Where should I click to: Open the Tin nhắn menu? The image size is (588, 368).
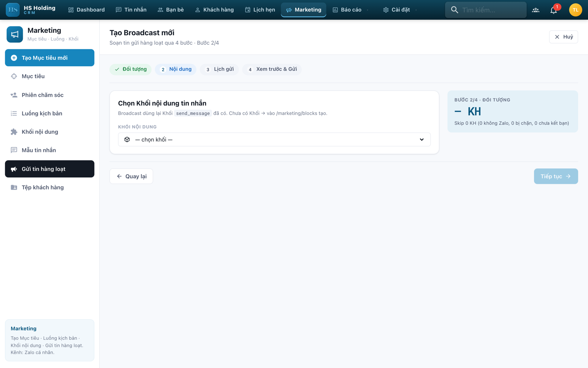pyautogui.click(x=131, y=10)
